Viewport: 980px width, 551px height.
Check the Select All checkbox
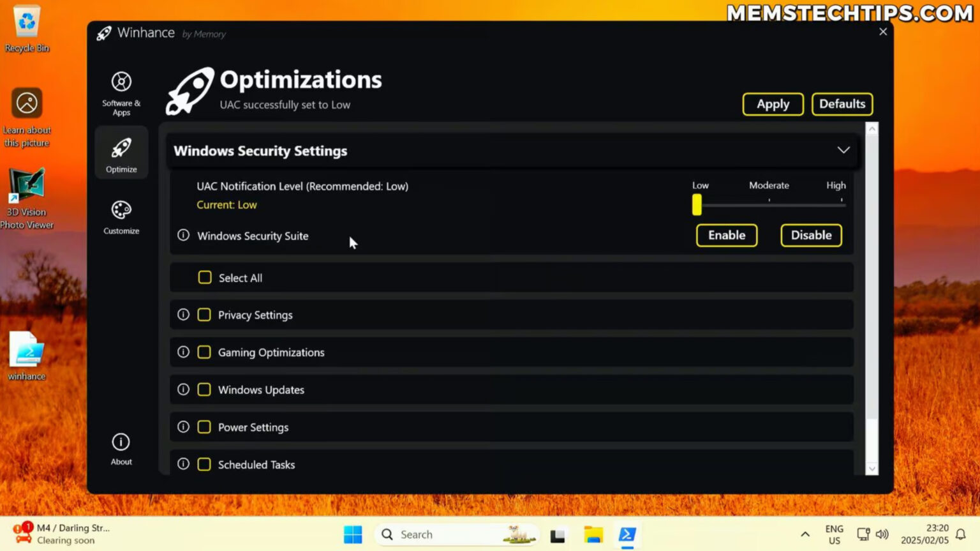[x=204, y=277]
